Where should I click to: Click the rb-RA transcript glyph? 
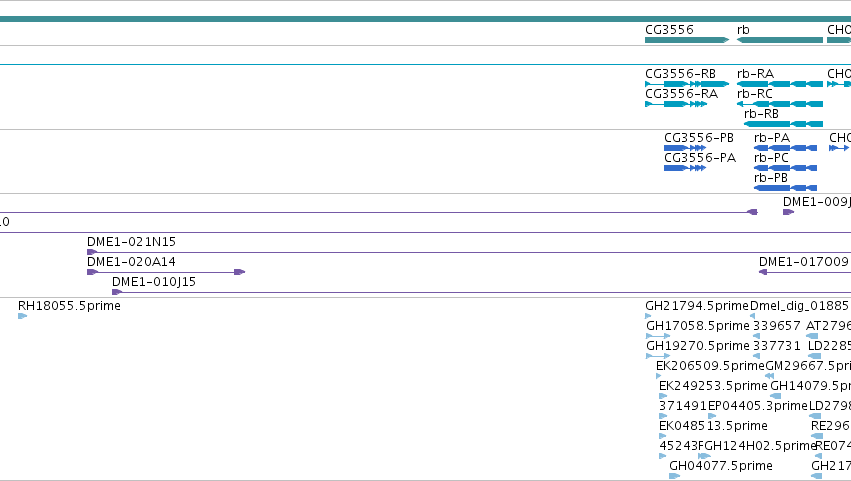[x=780, y=84]
